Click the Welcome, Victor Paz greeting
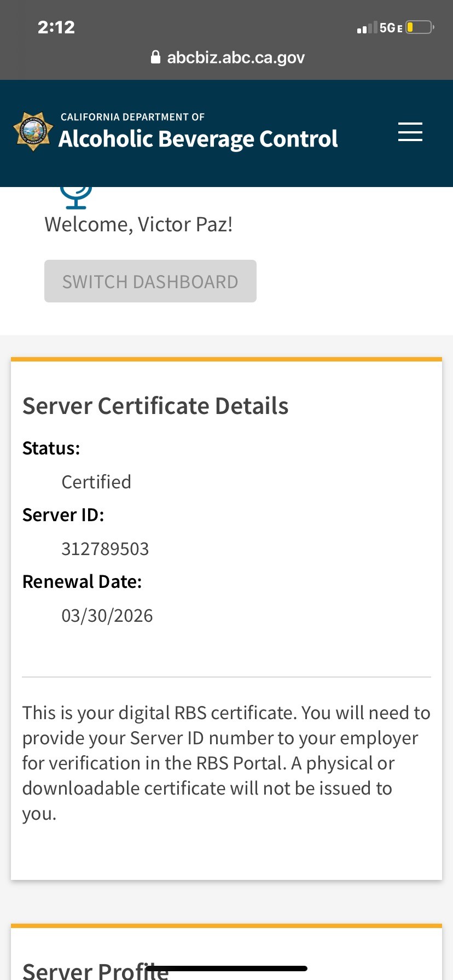The height and width of the screenshot is (980, 453). click(138, 224)
